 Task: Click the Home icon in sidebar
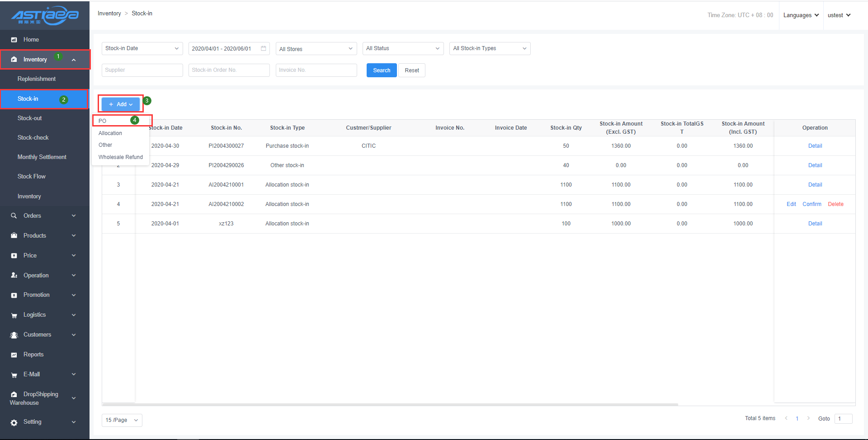tap(14, 40)
